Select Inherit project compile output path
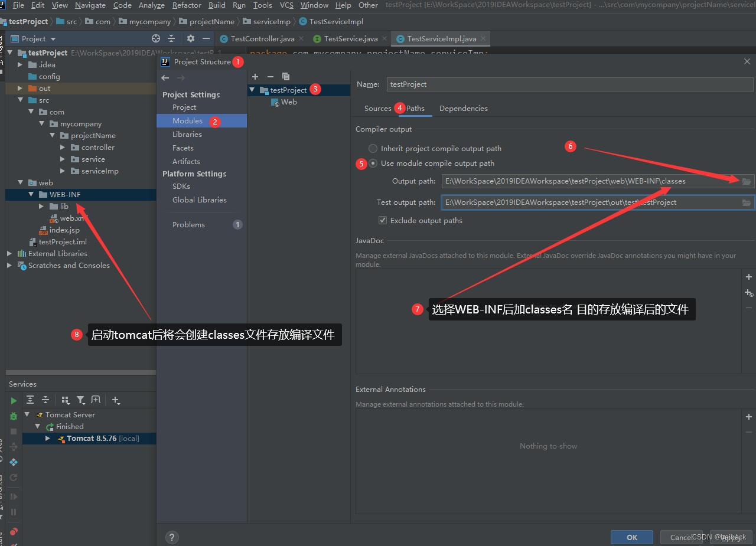 pyautogui.click(x=373, y=149)
